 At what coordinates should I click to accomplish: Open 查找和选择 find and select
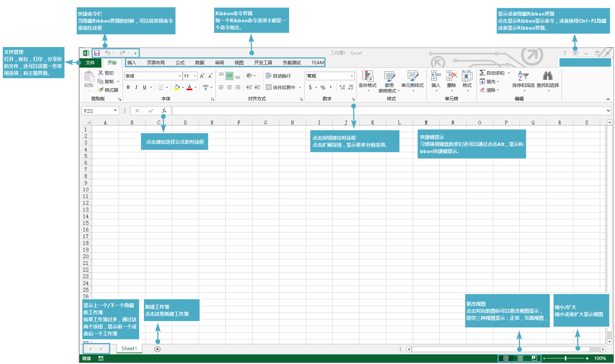pos(548,81)
